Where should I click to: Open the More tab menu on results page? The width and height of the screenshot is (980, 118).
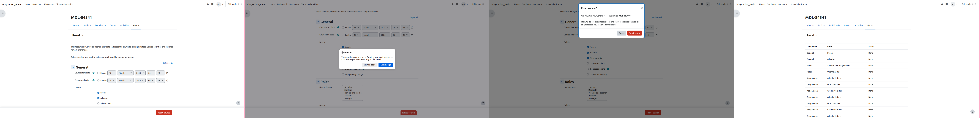[870, 25]
